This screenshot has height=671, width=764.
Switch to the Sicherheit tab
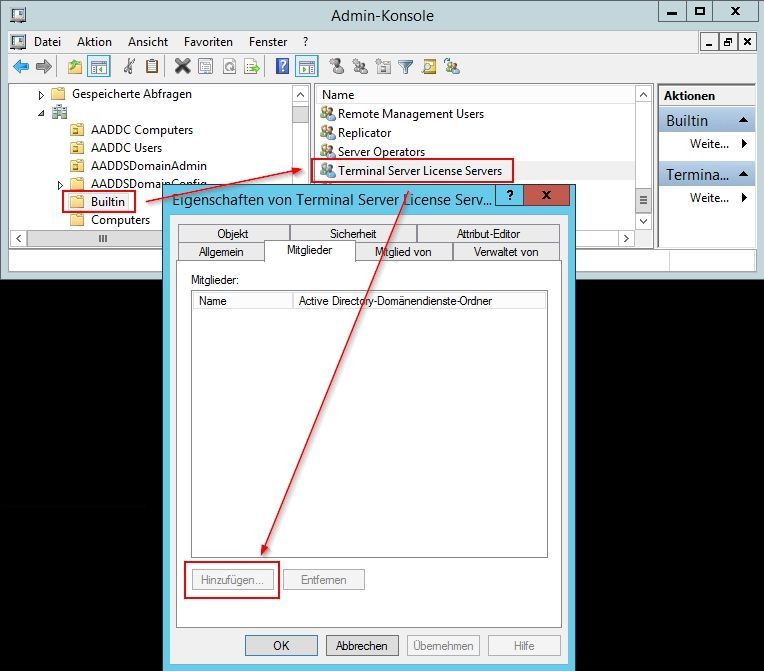coord(353,233)
